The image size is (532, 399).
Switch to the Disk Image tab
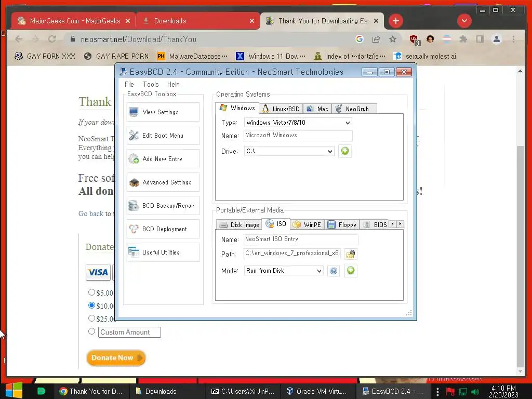pyautogui.click(x=239, y=224)
